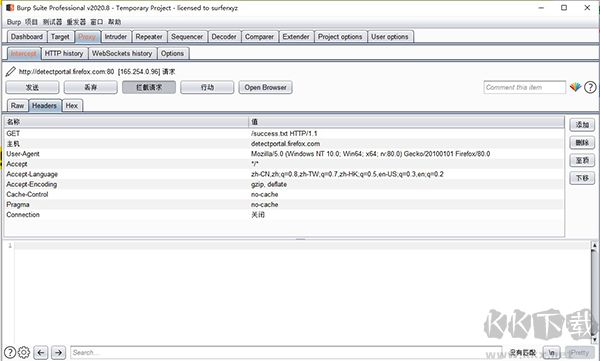Open the HTTP history sub-tab
This screenshot has width=600, height=361.
[x=64, y=53]
